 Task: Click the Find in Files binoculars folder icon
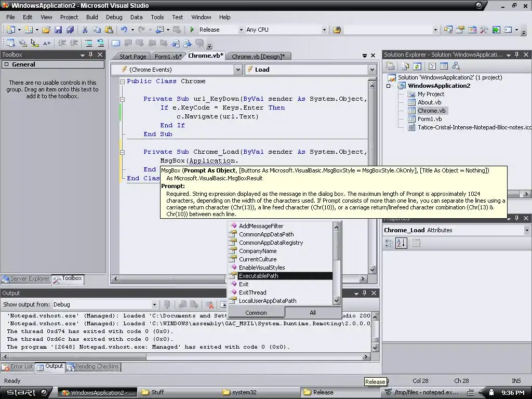tap(337, 30)
